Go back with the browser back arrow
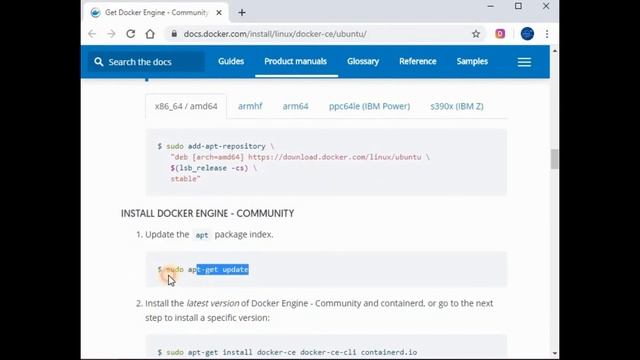The height and width of the screenshot is (360, 640). pos(92,34)
